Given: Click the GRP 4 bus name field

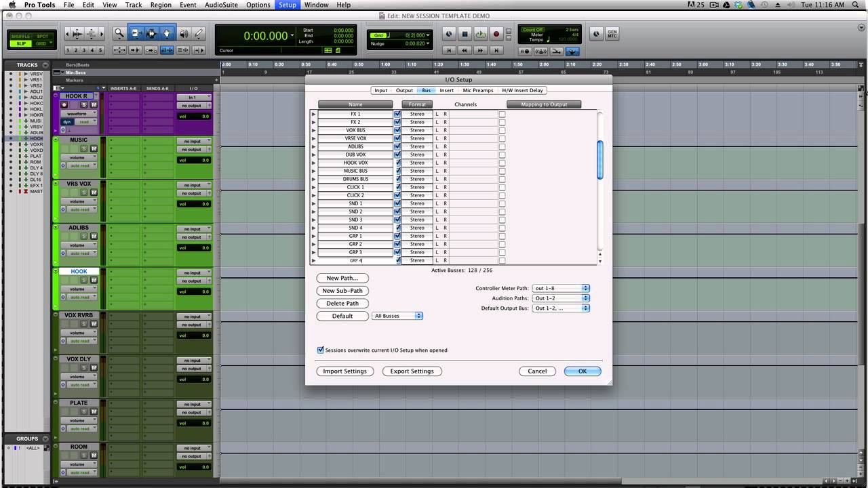Looking at the screenshot, I should point(355,260).
